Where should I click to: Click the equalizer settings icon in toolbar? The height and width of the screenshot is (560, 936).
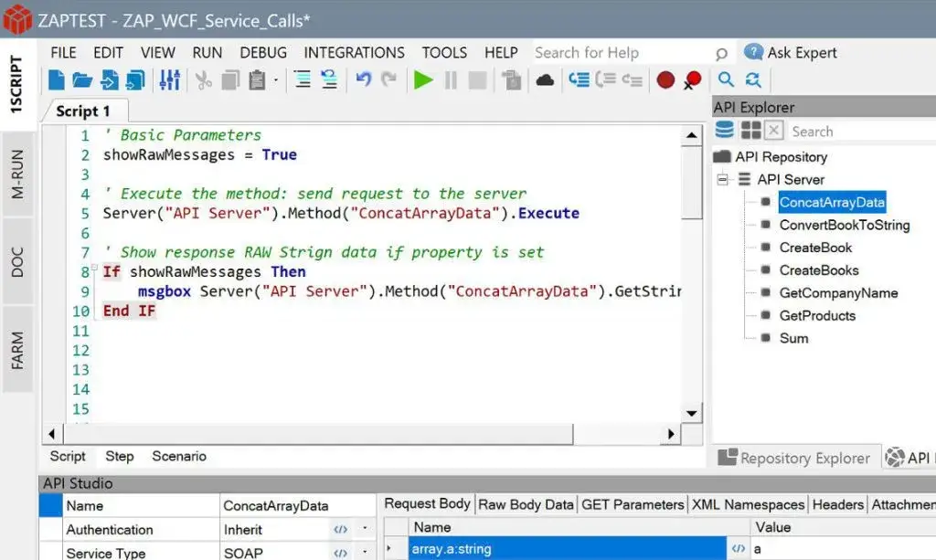169,80
